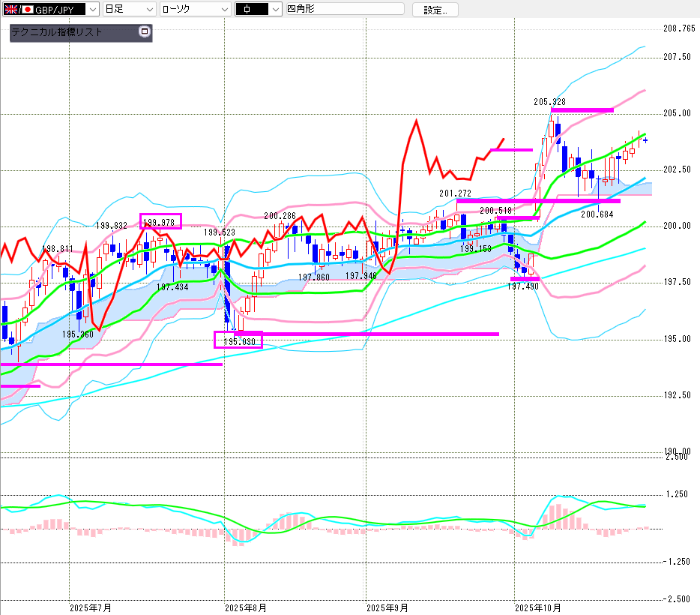The height and width of the screenshot is (615, 700).
Task: Click the 2025年8月 date axis label
Action: [246, 607]
